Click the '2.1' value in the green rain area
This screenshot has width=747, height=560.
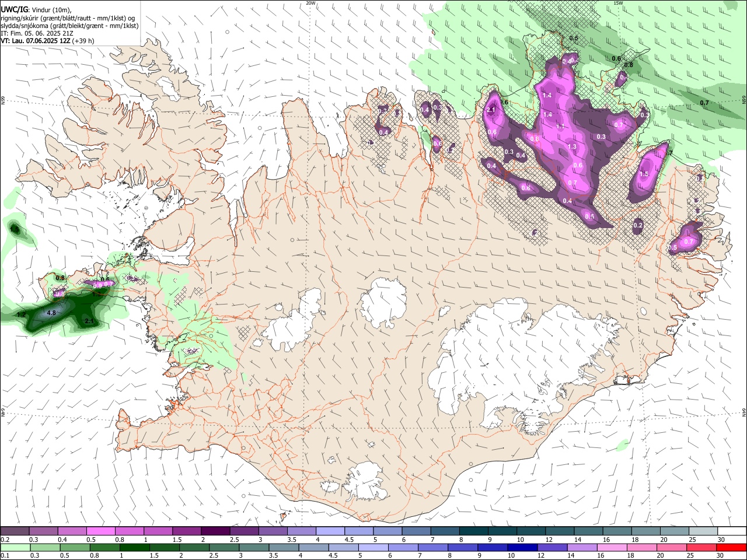click(x=89, y=321)
